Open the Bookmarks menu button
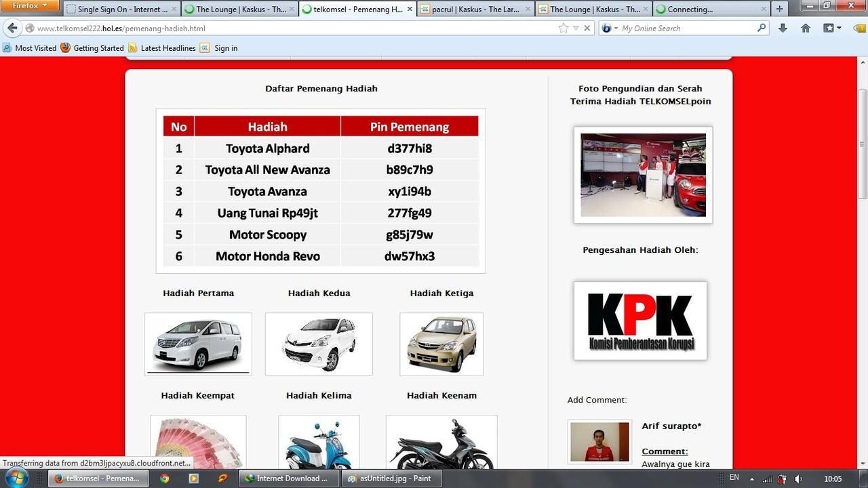 tap(832, 28)
